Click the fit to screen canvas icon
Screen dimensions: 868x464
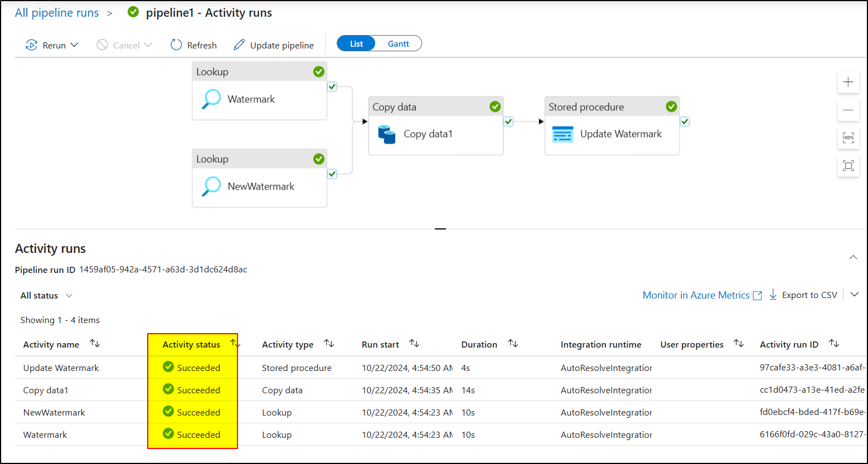(x=848, y=165)
